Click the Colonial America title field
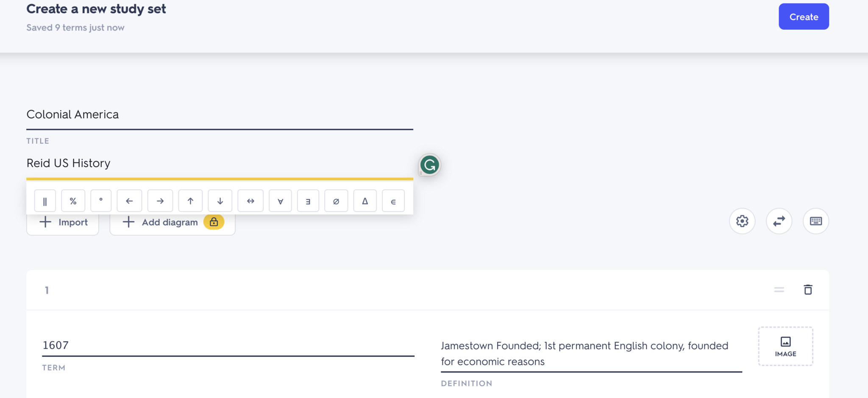Image resolution: width=868 pixels, height=398 pixels. click(x=219, y=115)
